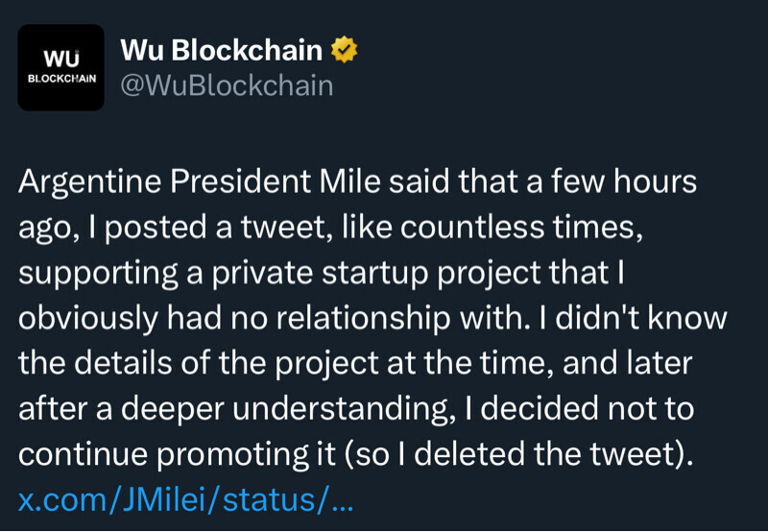Click the words "I decided not to"
This screenshot has height=532, width=768.
tap(576, 409)
